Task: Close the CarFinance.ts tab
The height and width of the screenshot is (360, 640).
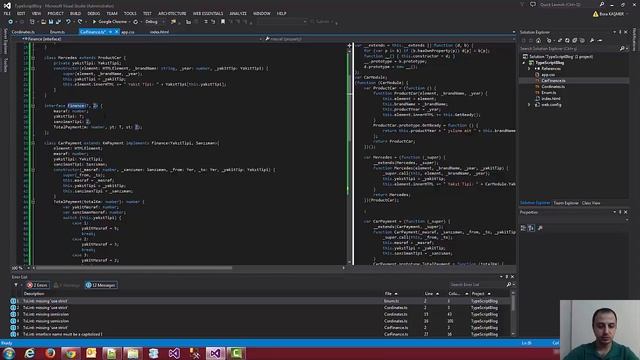Action: pos(116,32)
